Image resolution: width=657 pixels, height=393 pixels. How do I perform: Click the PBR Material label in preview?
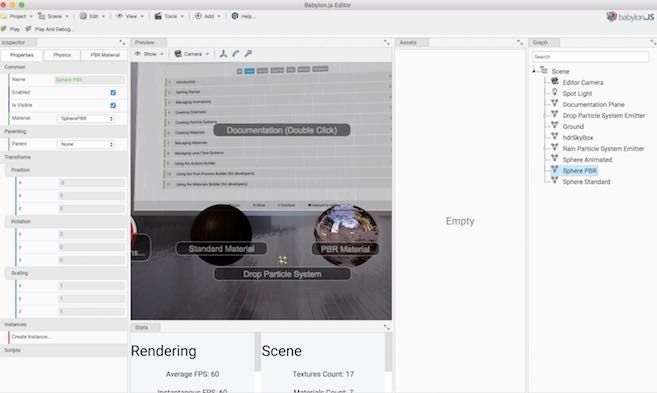pos(345,249)
